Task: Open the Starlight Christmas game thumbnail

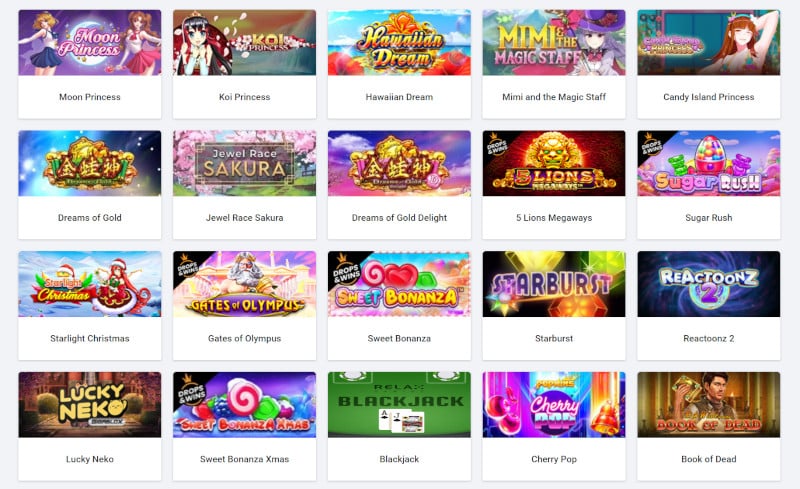Action: [90, 284]
